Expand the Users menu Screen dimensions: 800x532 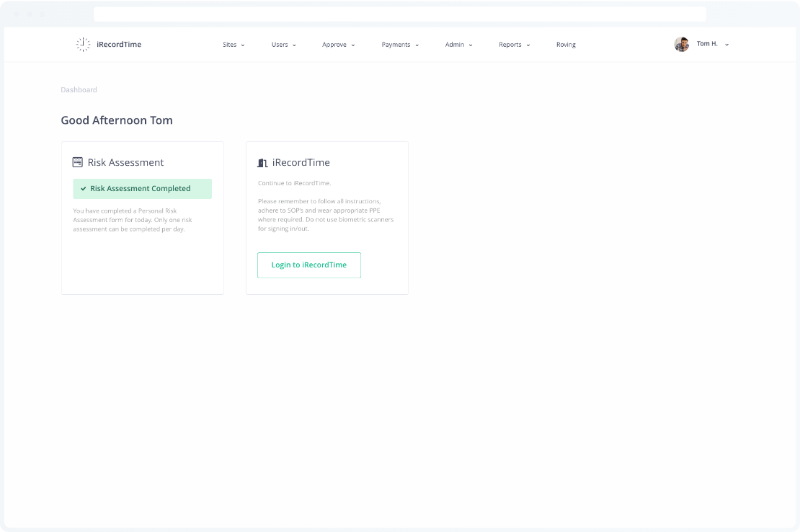click(x=283, y=45)
